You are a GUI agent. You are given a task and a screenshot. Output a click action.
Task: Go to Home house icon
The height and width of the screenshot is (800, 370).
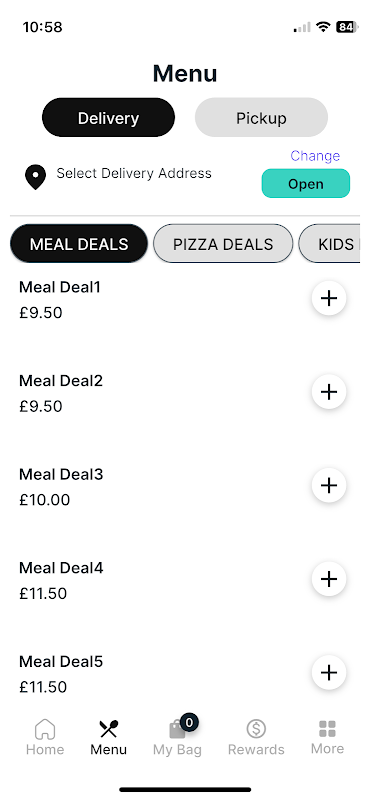click(45, 729)
